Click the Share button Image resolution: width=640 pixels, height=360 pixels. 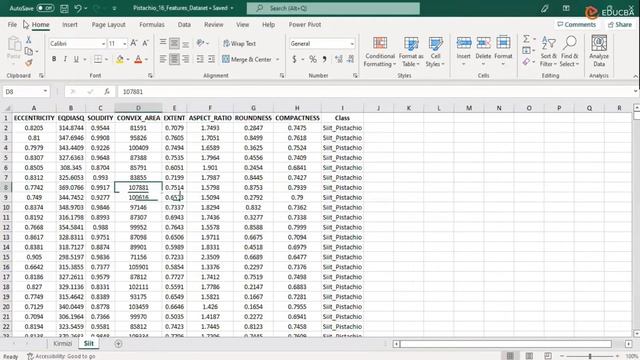(x=620, y=24)
